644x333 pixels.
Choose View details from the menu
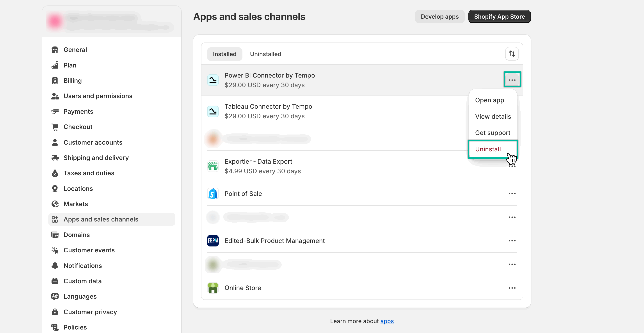[493, 116]
